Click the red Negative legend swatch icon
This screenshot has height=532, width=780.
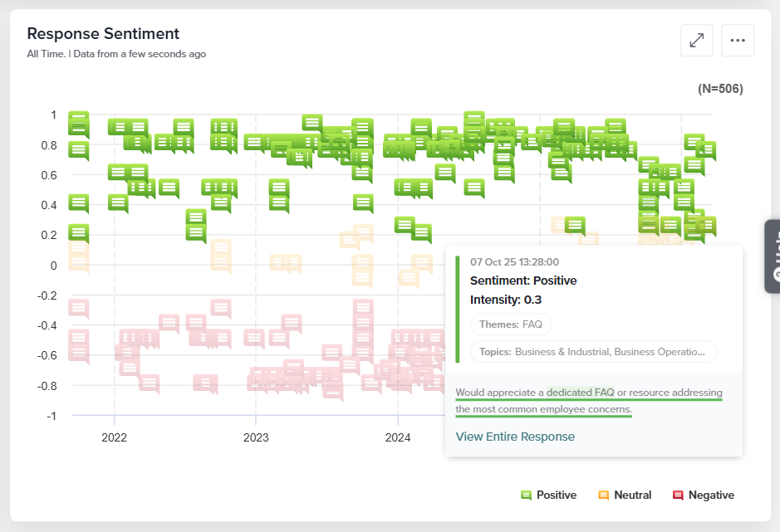[678, 495]
